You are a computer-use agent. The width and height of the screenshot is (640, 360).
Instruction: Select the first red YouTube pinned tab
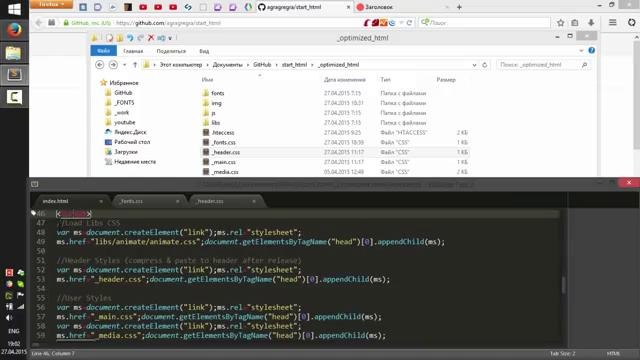point(143,7)
